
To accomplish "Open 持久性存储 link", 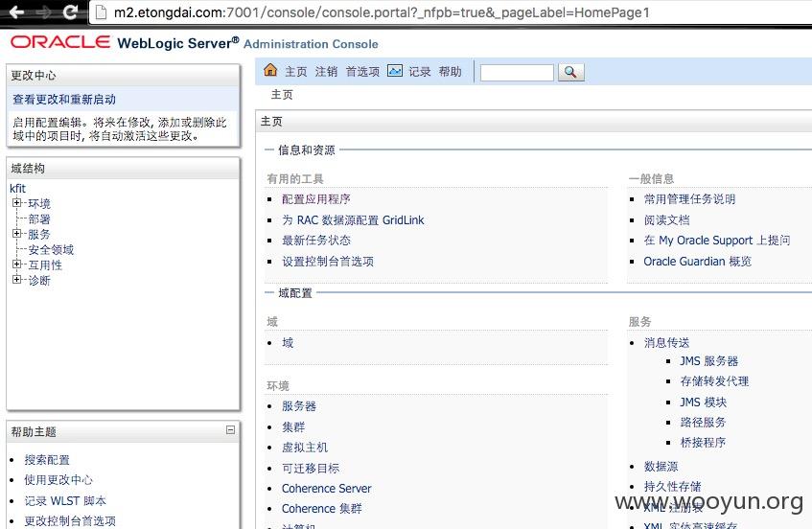I will point(672,487).
